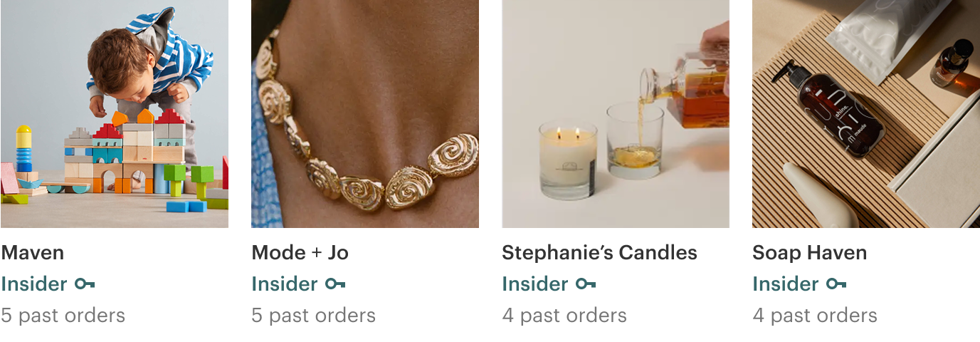This screenshot has height=342, width=980.
Task: Click the key icon beside Maven's Insider label
Action: (85, 284)
